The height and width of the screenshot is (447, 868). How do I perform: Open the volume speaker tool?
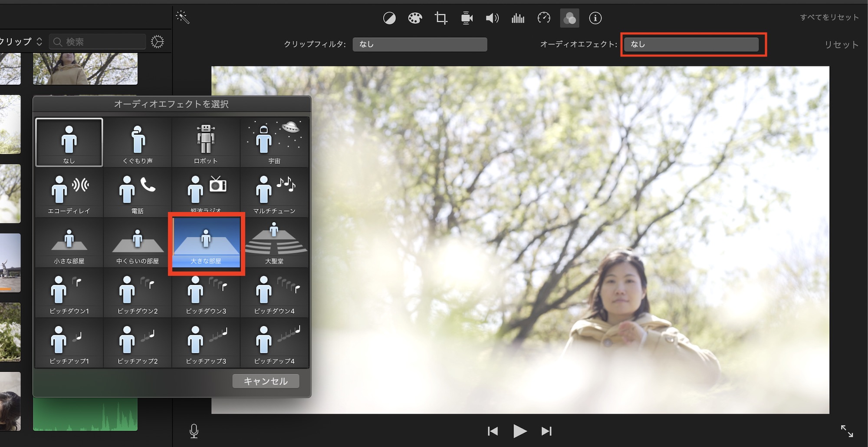pyautogui.click(x=492, y=18)
